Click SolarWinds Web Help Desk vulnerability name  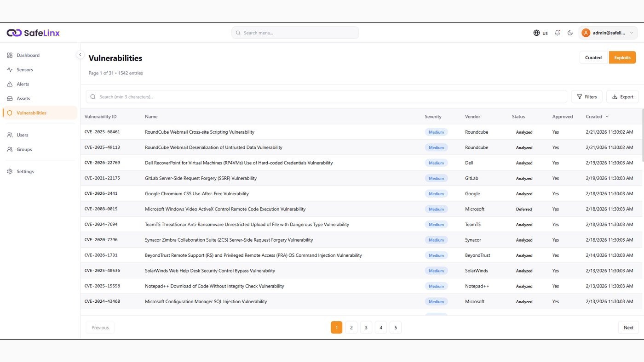(x=210, y=271)
